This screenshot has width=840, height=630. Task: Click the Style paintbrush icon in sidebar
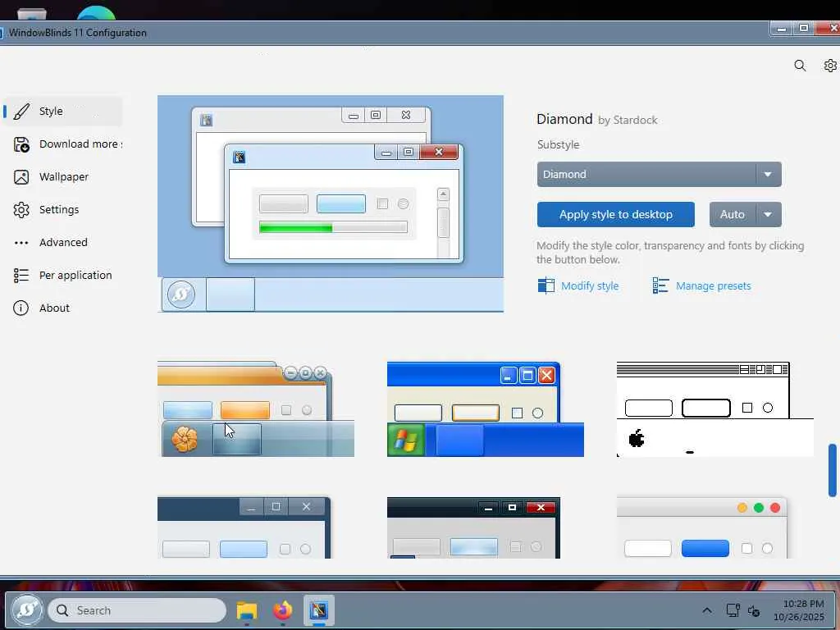[x=21, y=112]
